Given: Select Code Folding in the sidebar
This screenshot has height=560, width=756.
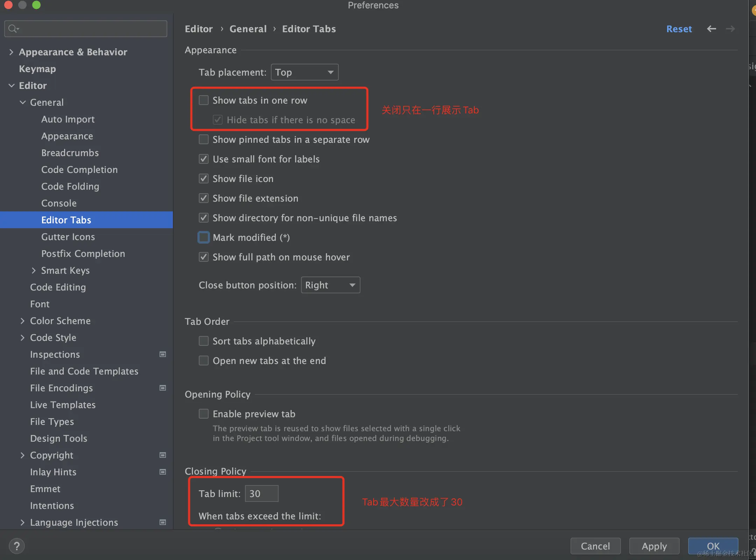Looking at the screenshot, I should [70, 186].
